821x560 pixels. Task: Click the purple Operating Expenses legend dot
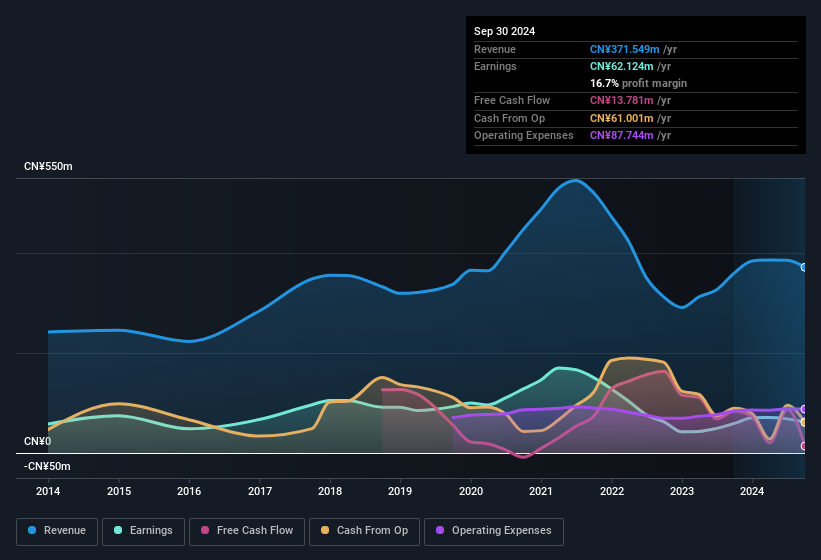pyautogui.click(x=440, y=530)
